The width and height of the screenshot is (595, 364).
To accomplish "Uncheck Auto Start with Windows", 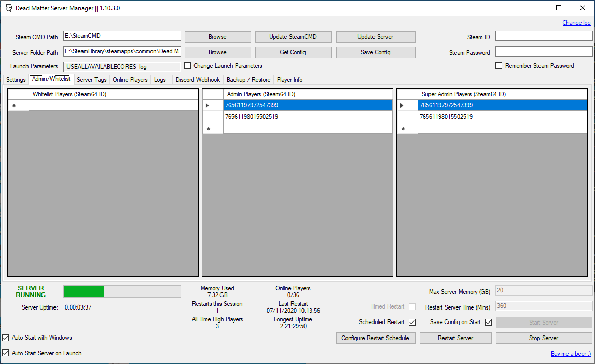I will tap(5, 338).
